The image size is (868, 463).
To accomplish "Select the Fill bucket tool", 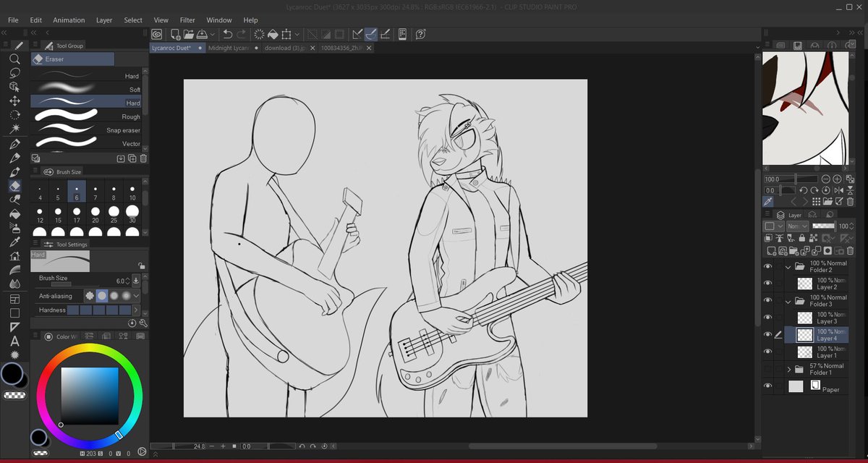I will tap(14, 213).
